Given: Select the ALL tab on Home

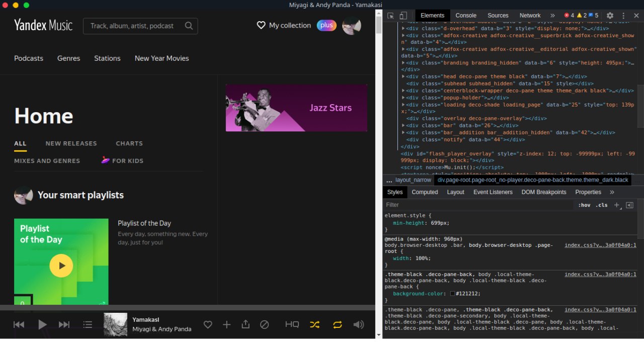Looking at the screenshot, I should pyautogui.click(x=20, y=143).
